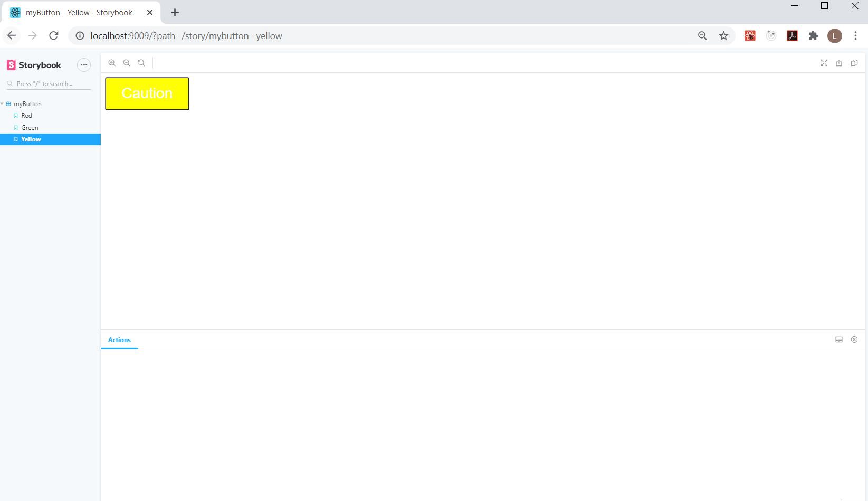Reset zoom using the reset icon
This screenshot has width=868, height=501.
(141, 62)
